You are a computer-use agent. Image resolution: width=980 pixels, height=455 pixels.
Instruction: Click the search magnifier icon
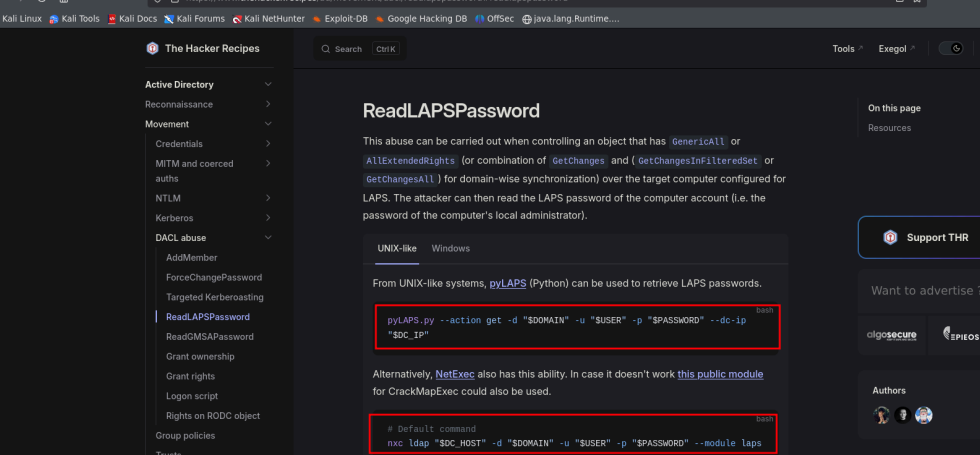coord(325,49)
